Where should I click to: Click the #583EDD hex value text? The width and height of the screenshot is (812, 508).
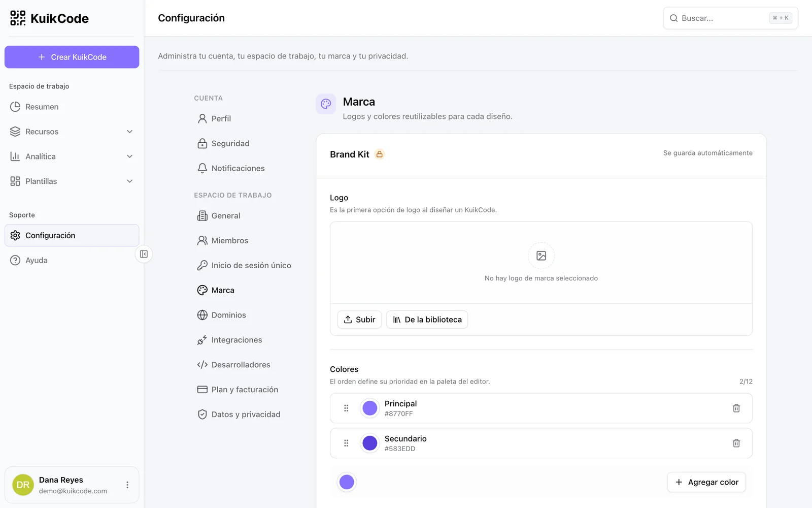coord(400,449)
